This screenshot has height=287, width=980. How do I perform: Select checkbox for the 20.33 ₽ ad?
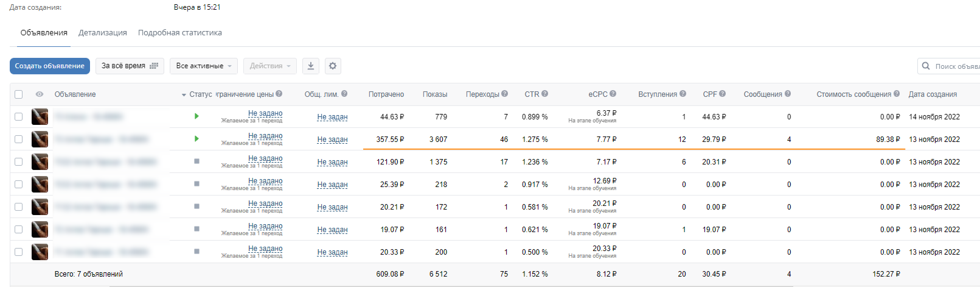18,252
